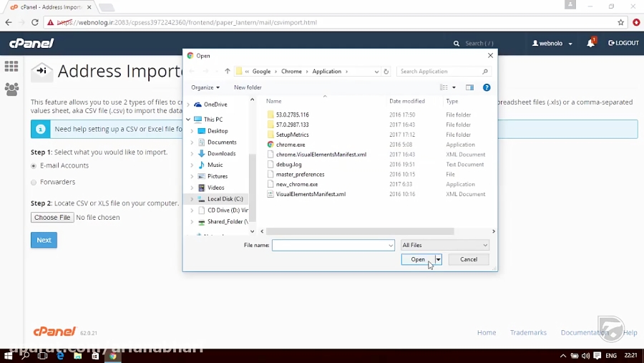Open taskbar search magnifier
The width and height of the screenshot is (644, 363).
(x=25, y=356)
